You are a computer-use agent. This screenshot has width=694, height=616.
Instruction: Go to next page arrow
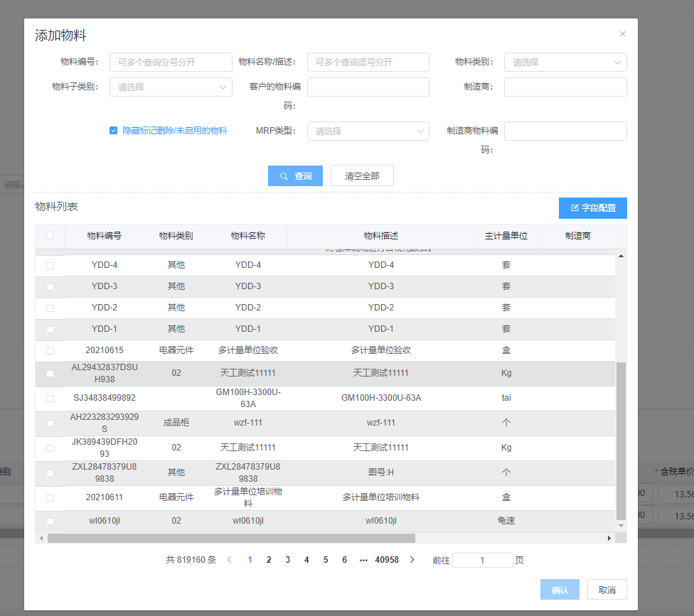412,560
